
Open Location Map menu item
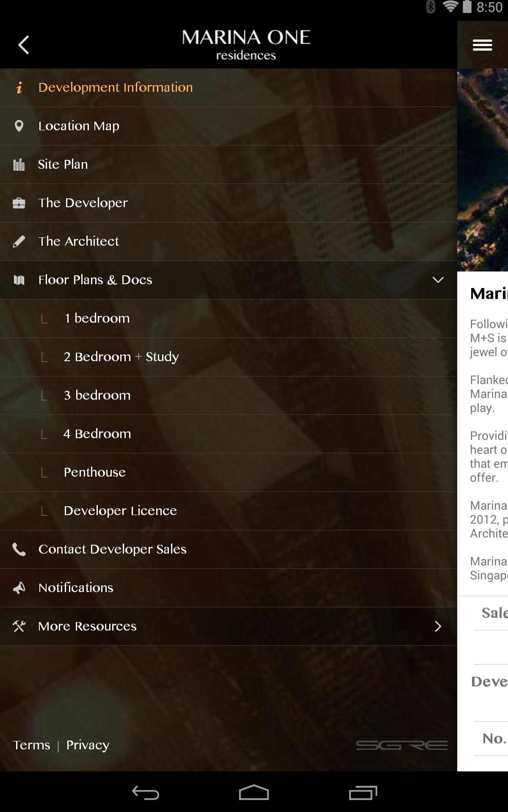click(x=229, y=126)
